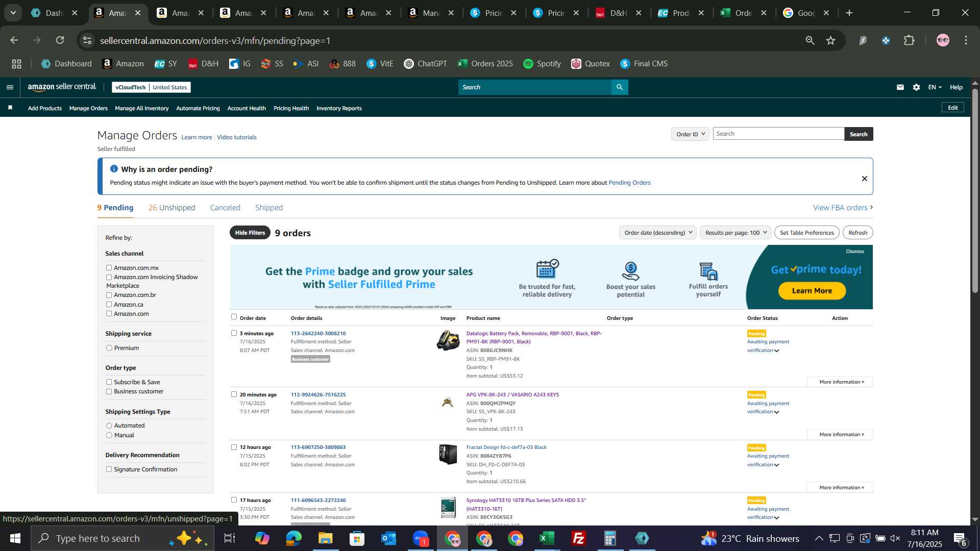Open the ChatGPT bookmark
This screenshot has height=551, width=980.
[x=425, y=64]
